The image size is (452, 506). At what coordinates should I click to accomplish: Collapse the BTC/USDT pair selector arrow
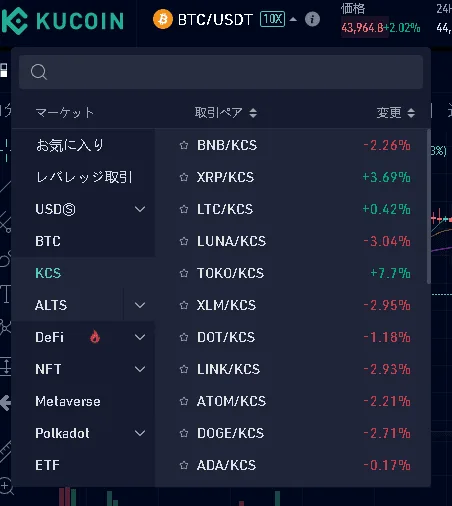coord(293,19)
